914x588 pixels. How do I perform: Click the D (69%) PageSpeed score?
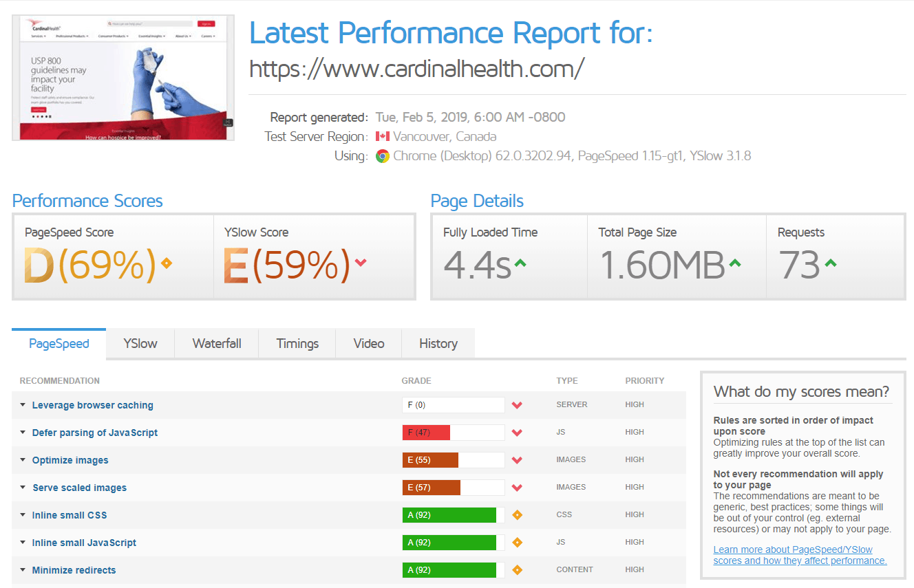[89, 265]
